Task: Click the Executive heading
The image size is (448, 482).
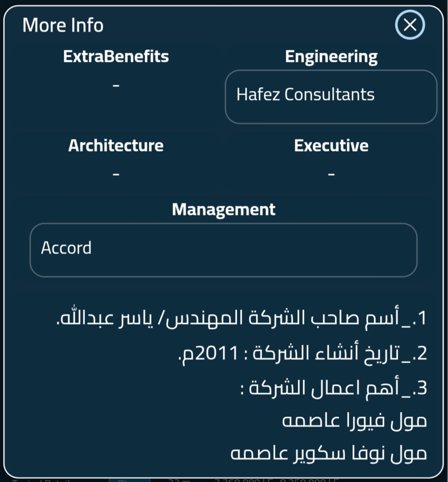Action: 331,146
